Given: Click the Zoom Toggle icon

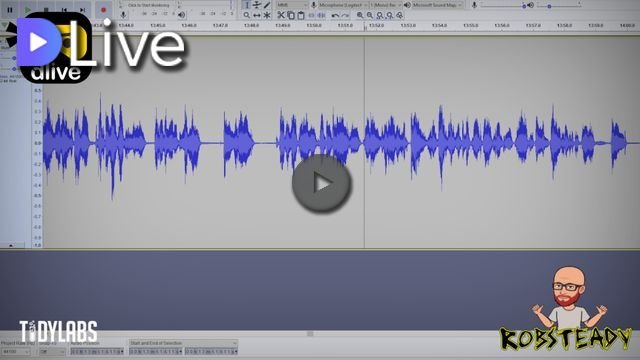Looking at the screenshot, I should pos(400,15).
